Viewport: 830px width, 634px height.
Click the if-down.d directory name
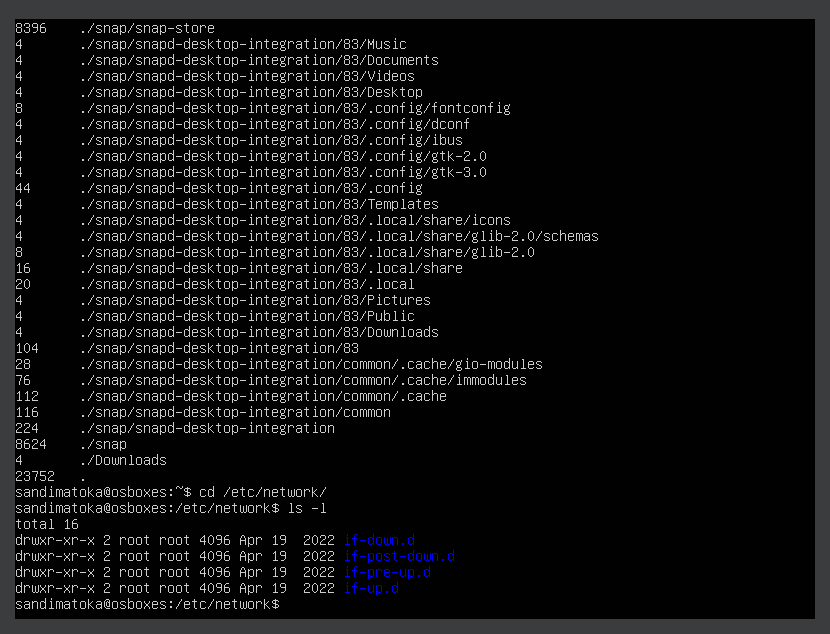pos(379,540)
